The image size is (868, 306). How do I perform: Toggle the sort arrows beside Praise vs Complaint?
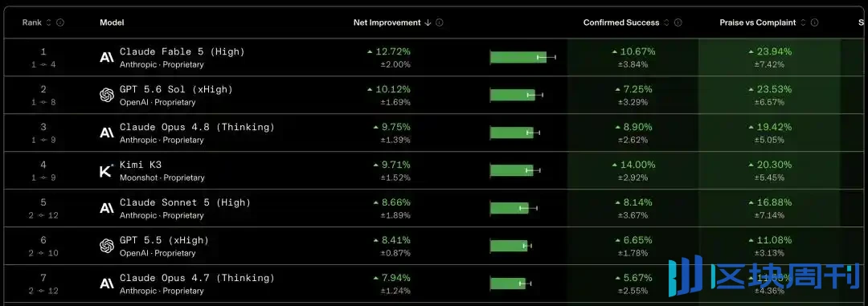(803, 22)
